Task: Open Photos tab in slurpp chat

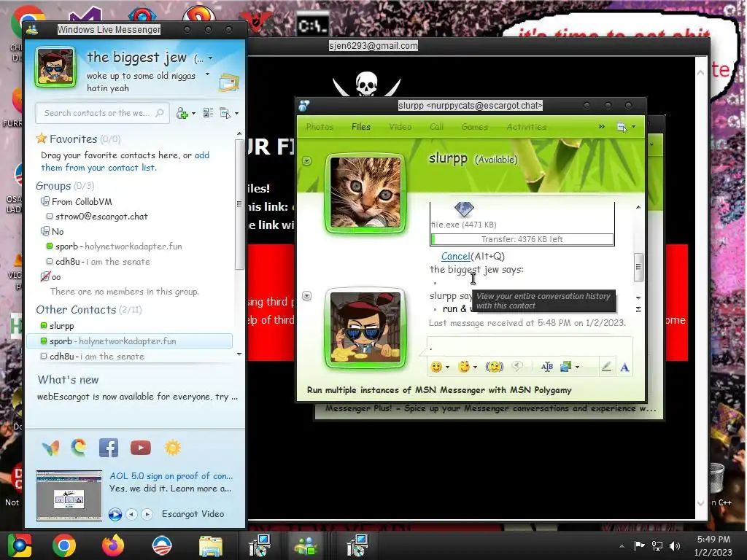Action: click(320, 127)
